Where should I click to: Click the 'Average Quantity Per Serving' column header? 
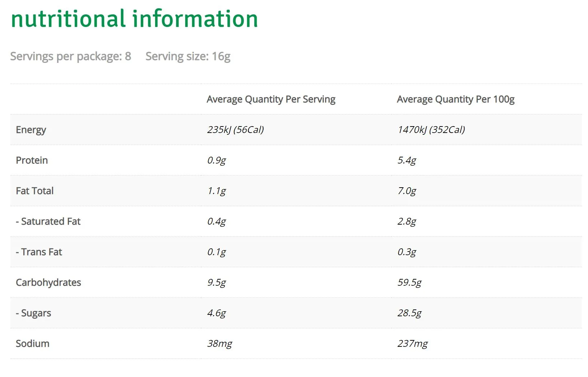pyautogui.click(x=271, y=99)
